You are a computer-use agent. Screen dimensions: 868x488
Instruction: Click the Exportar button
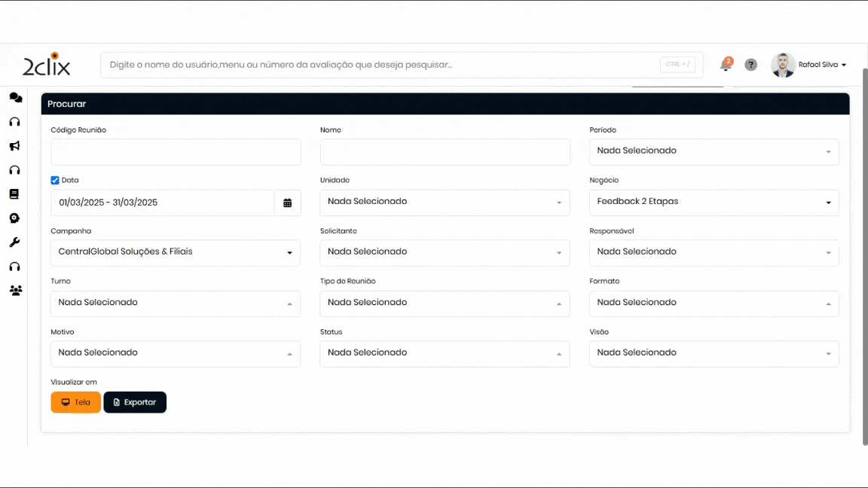(135, 402)
